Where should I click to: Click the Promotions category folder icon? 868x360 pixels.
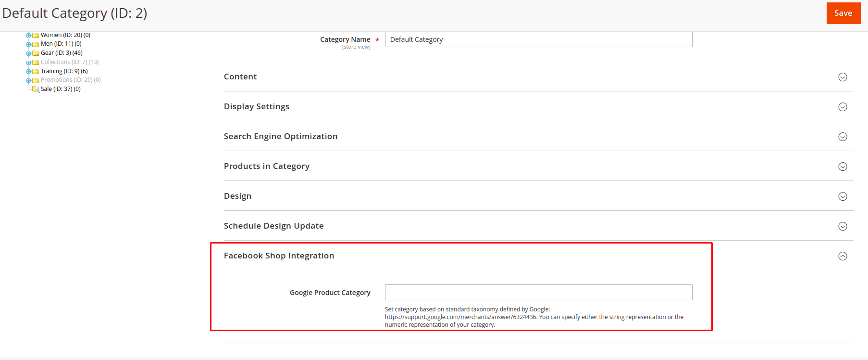[36, 80]
